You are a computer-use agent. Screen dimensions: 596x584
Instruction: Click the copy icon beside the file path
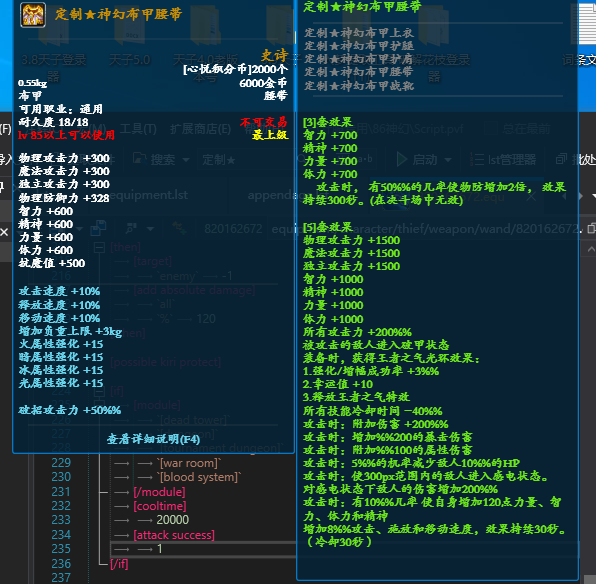point(591,229)
